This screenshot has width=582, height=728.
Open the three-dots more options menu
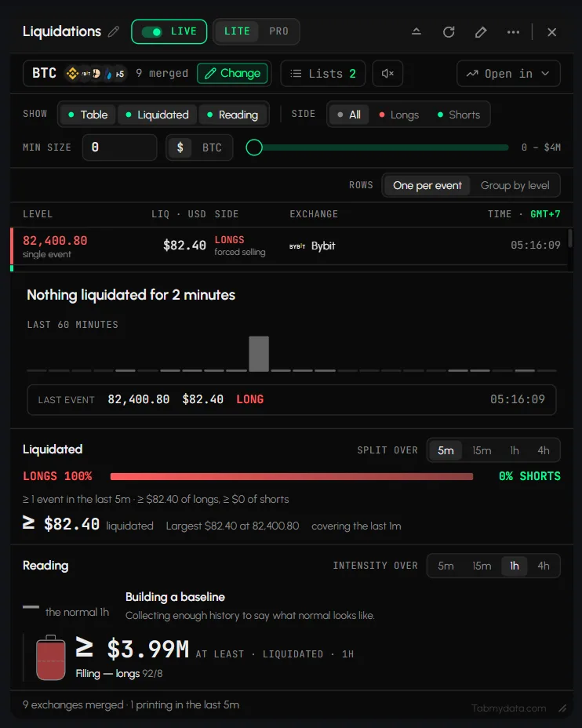pyautogui.click(x=513, y=32)
